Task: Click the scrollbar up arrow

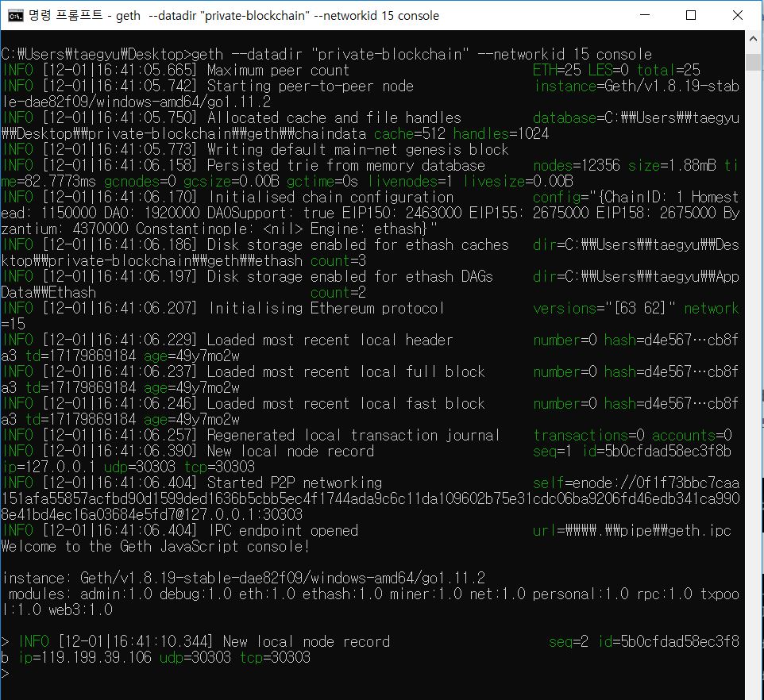Action: pyautogui.click(x=753, y=39)
